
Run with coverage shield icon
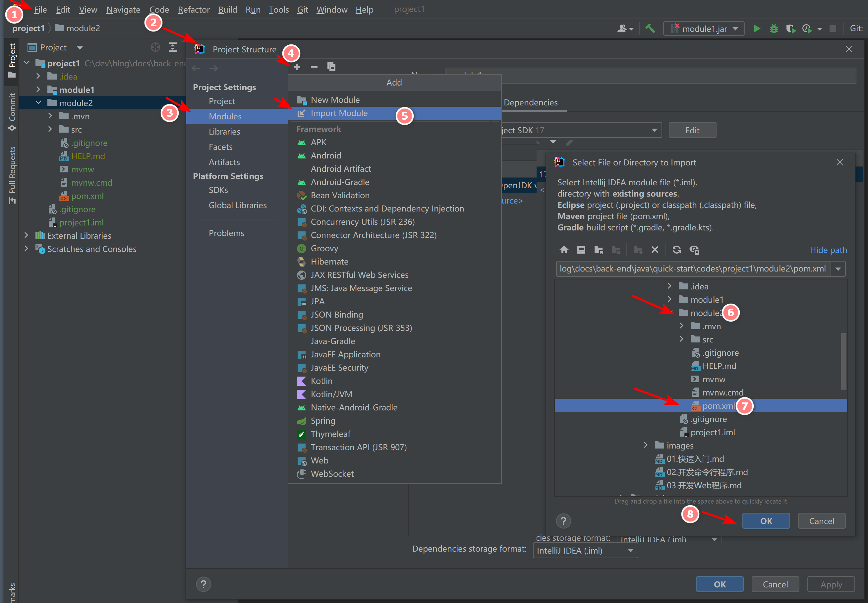click(790, 29)
